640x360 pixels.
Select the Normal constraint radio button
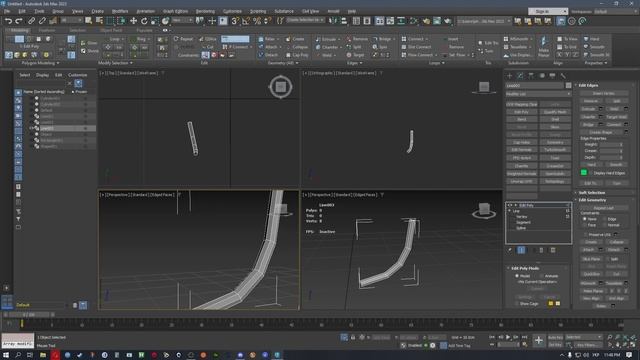604,225
